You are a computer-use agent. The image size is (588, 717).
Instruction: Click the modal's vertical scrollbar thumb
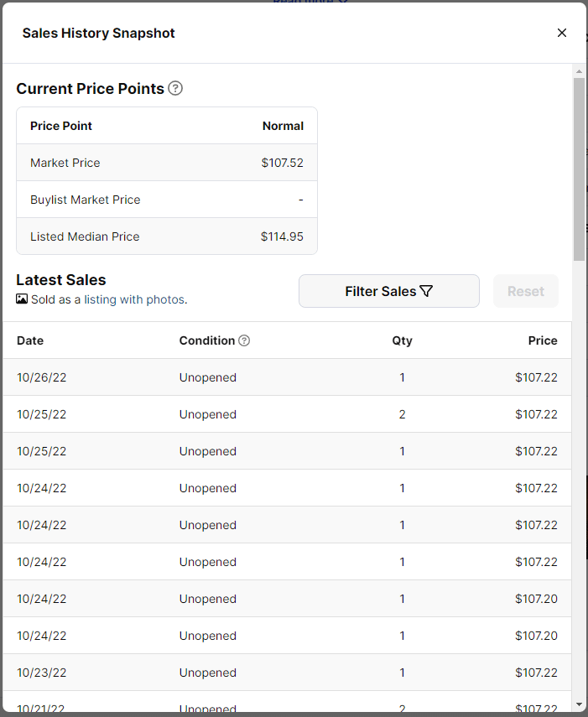pyautogui.click(x=579, y=168)
